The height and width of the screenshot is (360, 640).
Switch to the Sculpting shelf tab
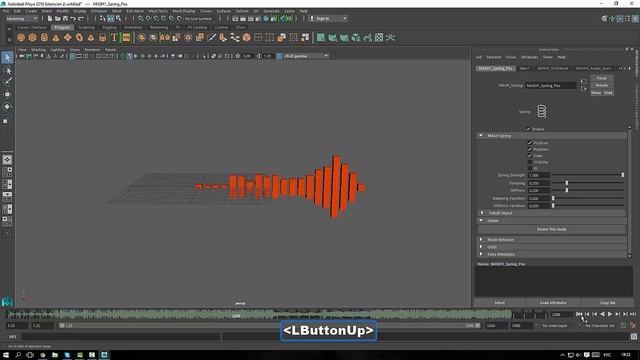pos(87,27)
